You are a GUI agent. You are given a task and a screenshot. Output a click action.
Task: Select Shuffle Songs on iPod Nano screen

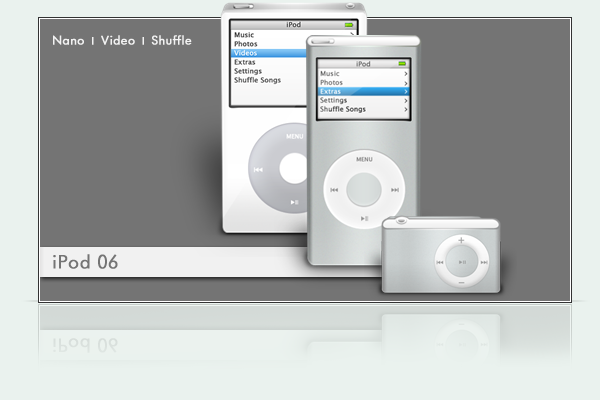pyautogui.click(x=342, y=109)
